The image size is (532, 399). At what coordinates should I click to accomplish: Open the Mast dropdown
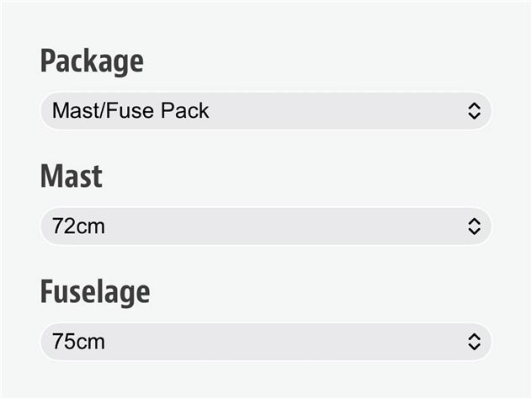coord(265,226)
